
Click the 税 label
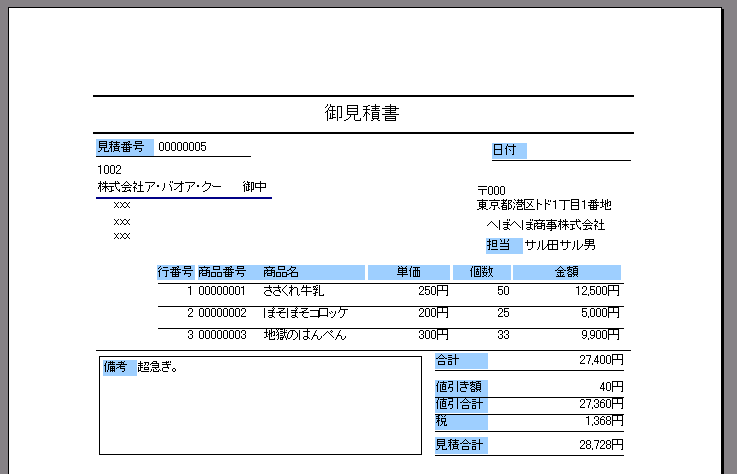tap(461, 421)
